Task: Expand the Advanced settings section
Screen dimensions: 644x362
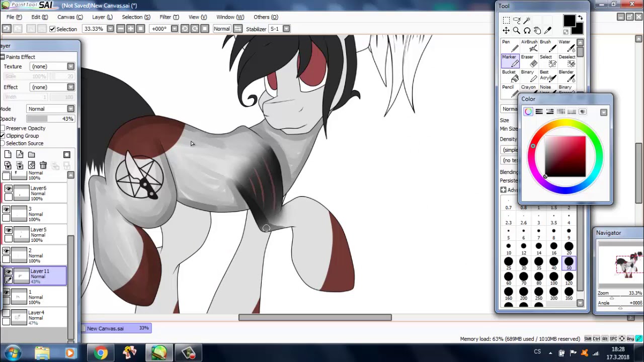Action: 503,190
